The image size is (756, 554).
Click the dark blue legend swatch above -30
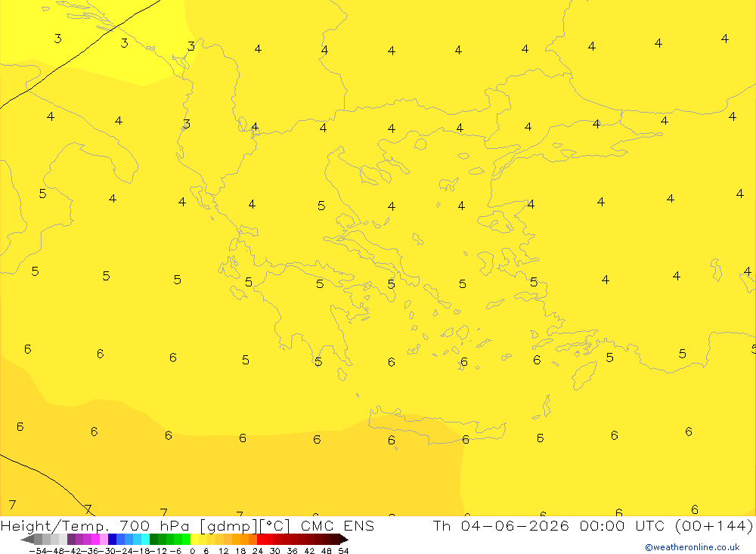(x=112, y=540)
